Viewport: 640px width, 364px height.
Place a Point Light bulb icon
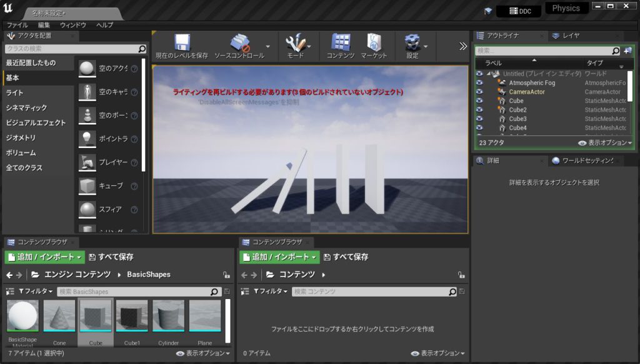(x=87, y=139)
